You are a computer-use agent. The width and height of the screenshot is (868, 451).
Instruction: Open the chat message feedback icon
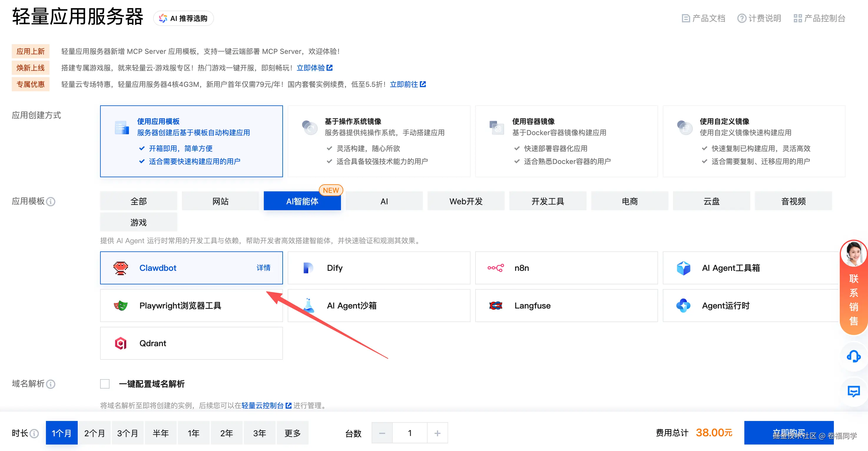(853, 391)
